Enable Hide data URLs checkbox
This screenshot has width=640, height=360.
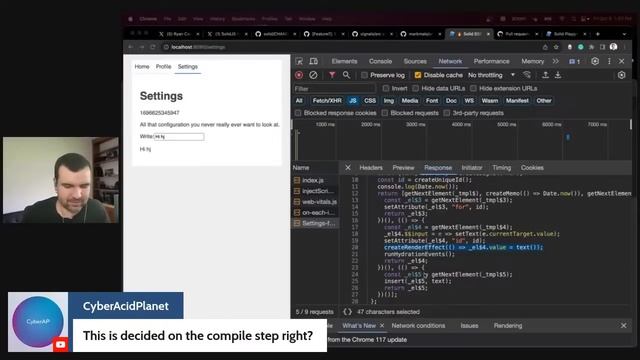point(416,89)
